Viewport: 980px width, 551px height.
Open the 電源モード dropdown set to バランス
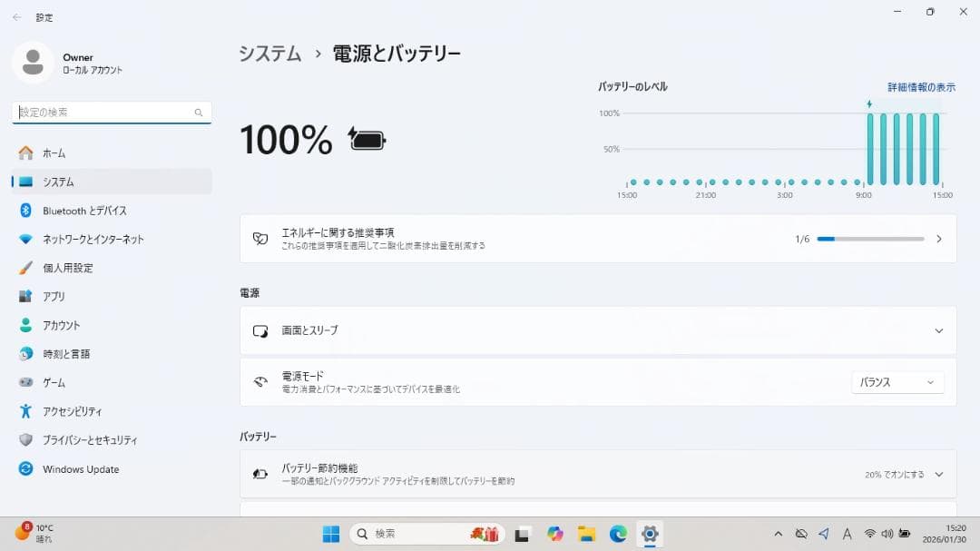pos(897,382)
